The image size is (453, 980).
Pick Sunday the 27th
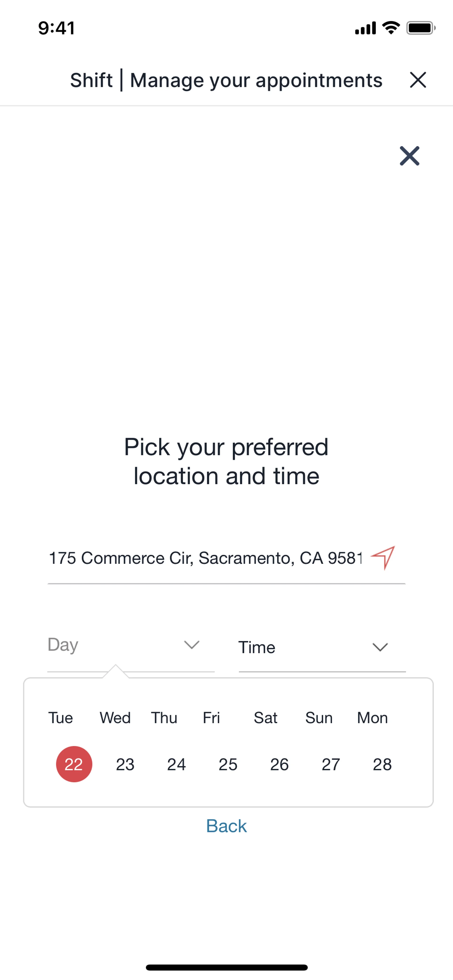pos(331,764)
